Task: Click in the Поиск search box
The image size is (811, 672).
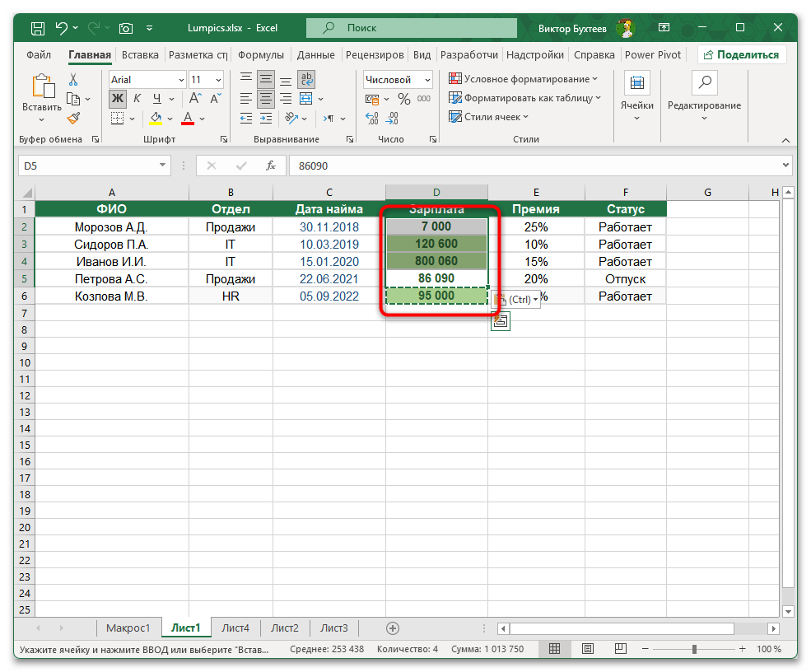Action: (412, 28)
